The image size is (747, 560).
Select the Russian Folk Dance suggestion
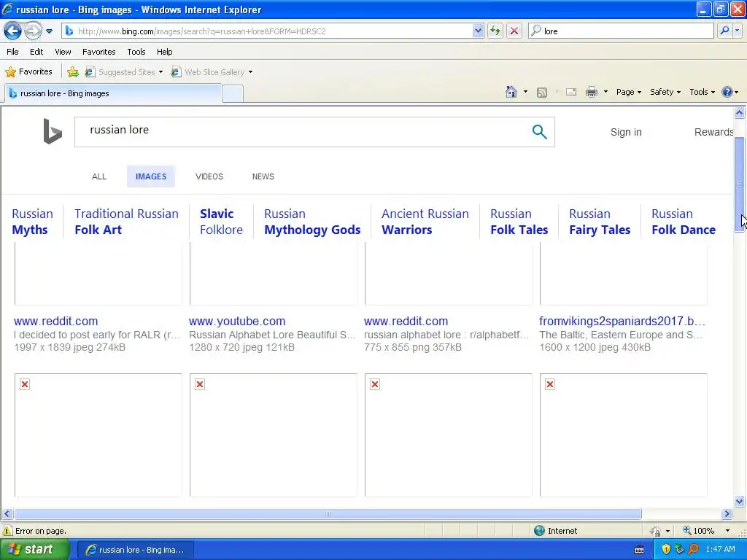(x=683, y=222)
